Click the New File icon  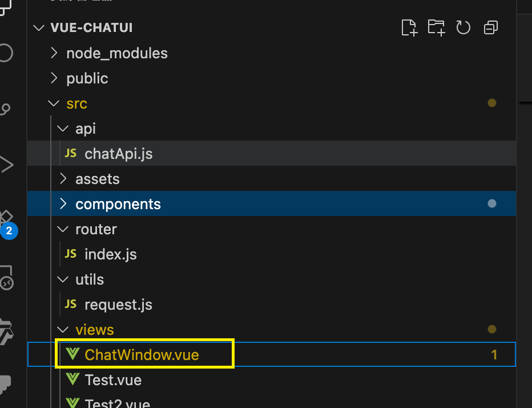409,27
